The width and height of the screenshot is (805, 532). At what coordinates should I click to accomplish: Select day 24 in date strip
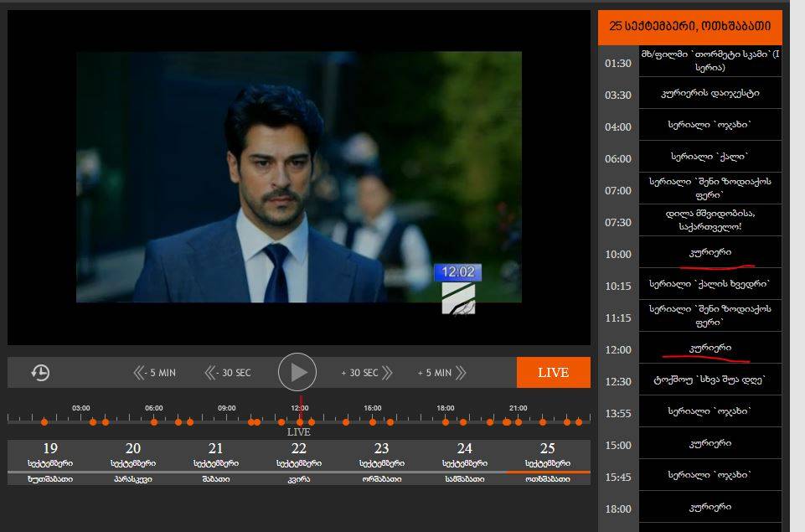pyautogui.click(x=465, y=462)
